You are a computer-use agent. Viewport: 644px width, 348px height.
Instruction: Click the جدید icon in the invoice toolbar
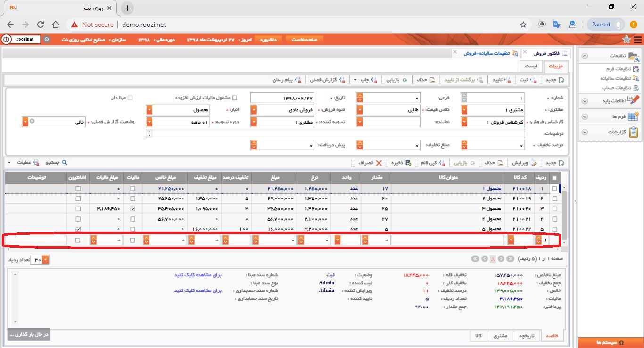(x=561, y=80)
